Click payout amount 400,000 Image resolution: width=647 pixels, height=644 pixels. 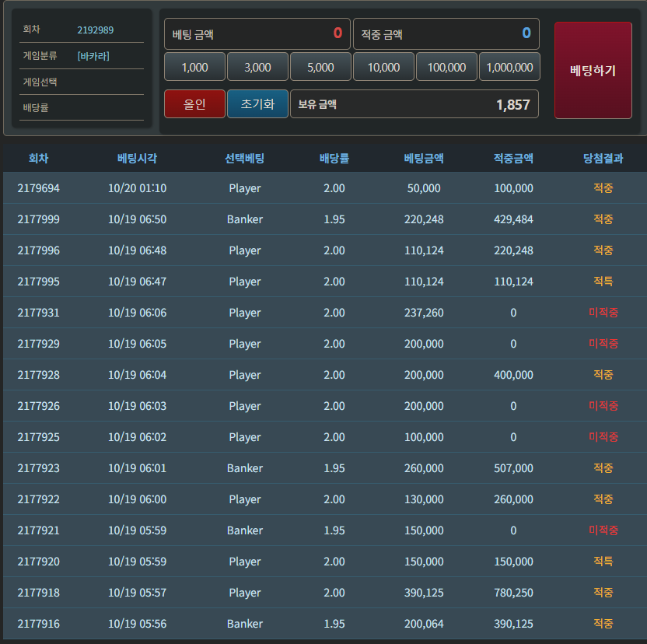point(513,375)
